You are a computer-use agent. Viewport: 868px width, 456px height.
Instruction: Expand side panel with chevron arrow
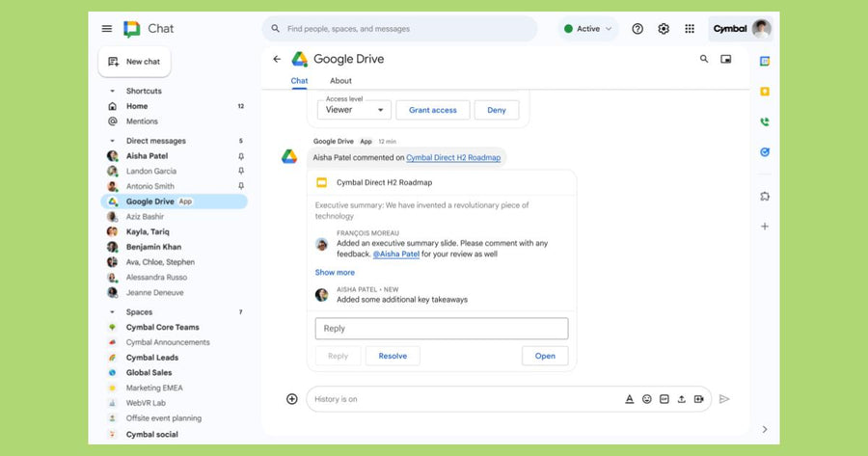[x=765, y=429]
